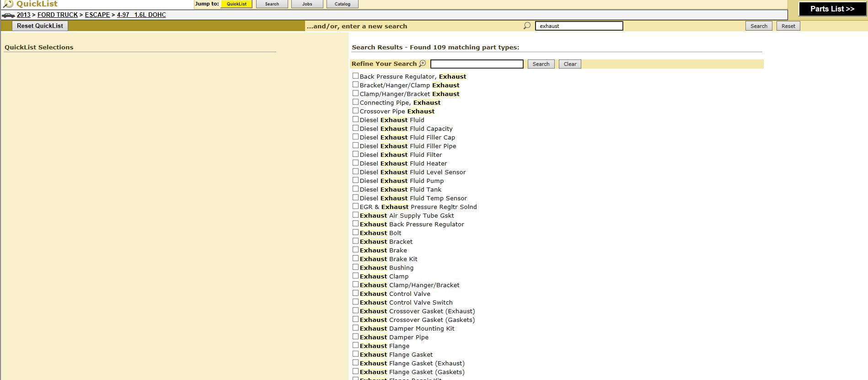Check Exhaust Crossover Gasket (Gaskets)
Image resolution: width=868 pixels, height=380 pixels.
pyautogui.click(x=355, y=319)
